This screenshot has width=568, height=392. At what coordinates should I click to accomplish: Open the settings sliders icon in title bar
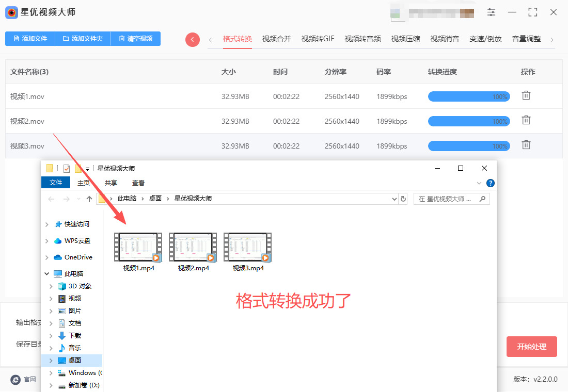[491, 12]
